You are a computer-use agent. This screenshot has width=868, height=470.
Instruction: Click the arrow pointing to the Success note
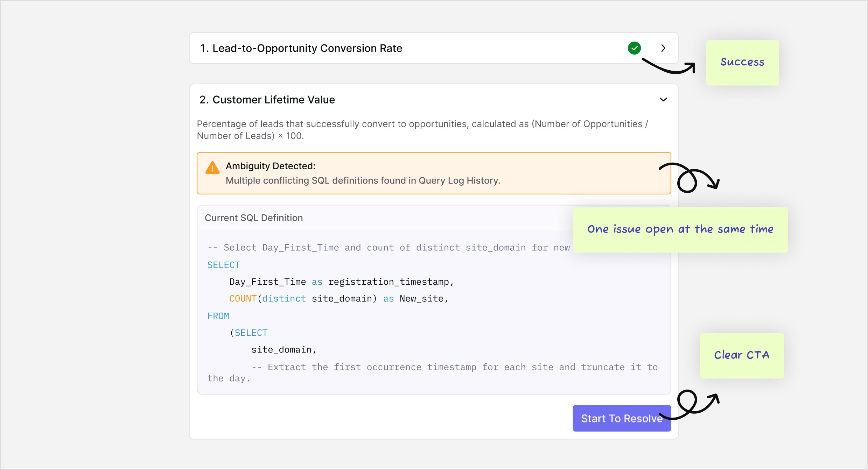[x=669, y=67]
